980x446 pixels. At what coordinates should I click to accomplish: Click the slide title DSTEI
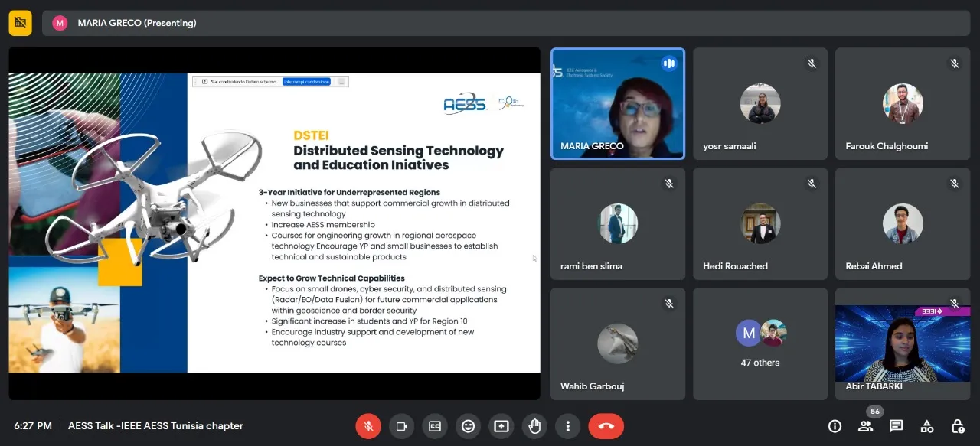coord(311,135)
